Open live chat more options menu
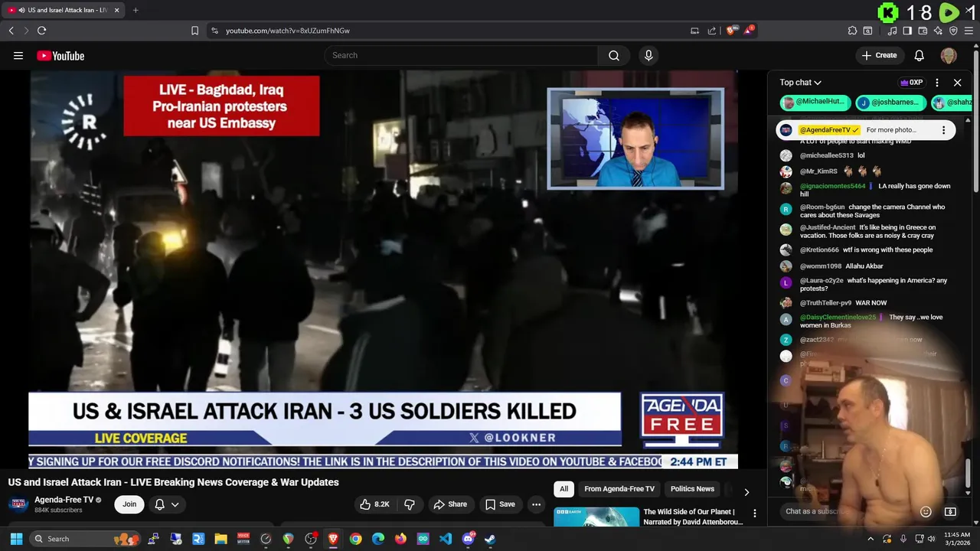The height and width of the screenshot is (551, 980). pyautogui.click(x=937, y=83)
